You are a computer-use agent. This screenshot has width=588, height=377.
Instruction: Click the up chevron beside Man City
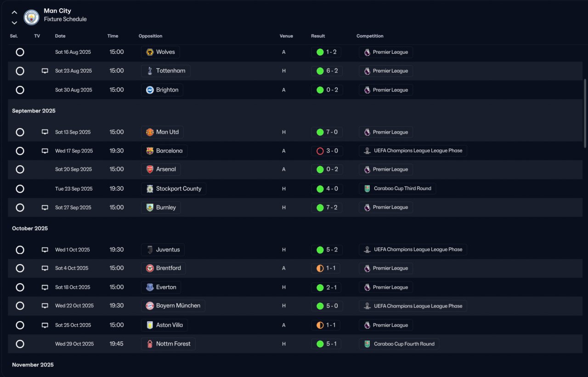[14, 12]
